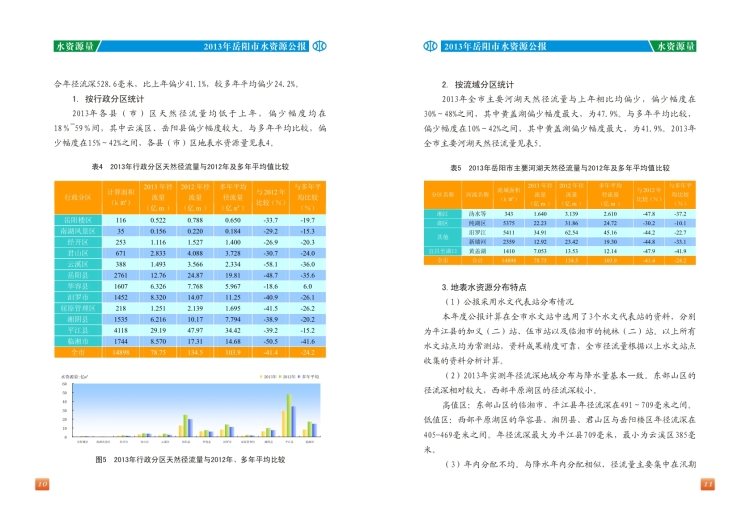Click the Table 4 caption '表4 2013年行政分区天然径流量…'
Viewport: 750px width, 522px height.
tap(190, 167)
